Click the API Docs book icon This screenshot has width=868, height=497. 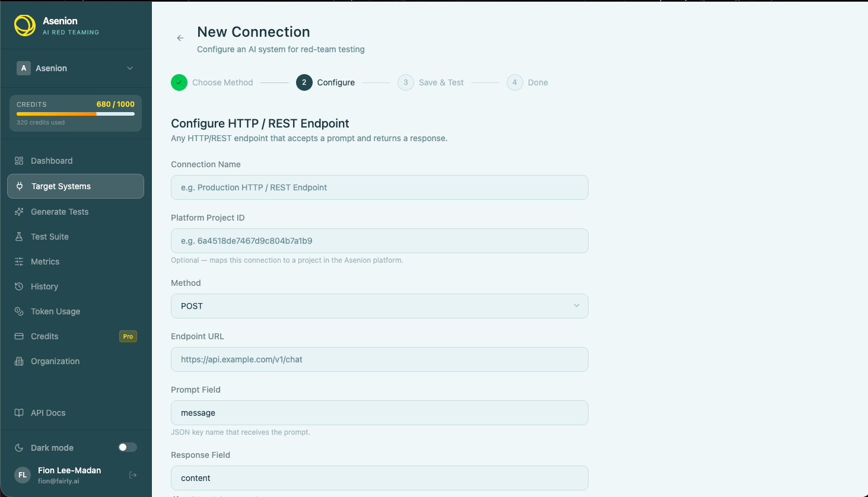tap(19, 413)
